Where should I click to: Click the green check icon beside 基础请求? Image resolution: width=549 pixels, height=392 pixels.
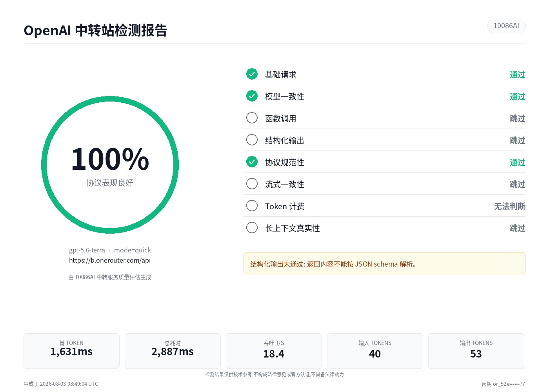pos(252,74)
